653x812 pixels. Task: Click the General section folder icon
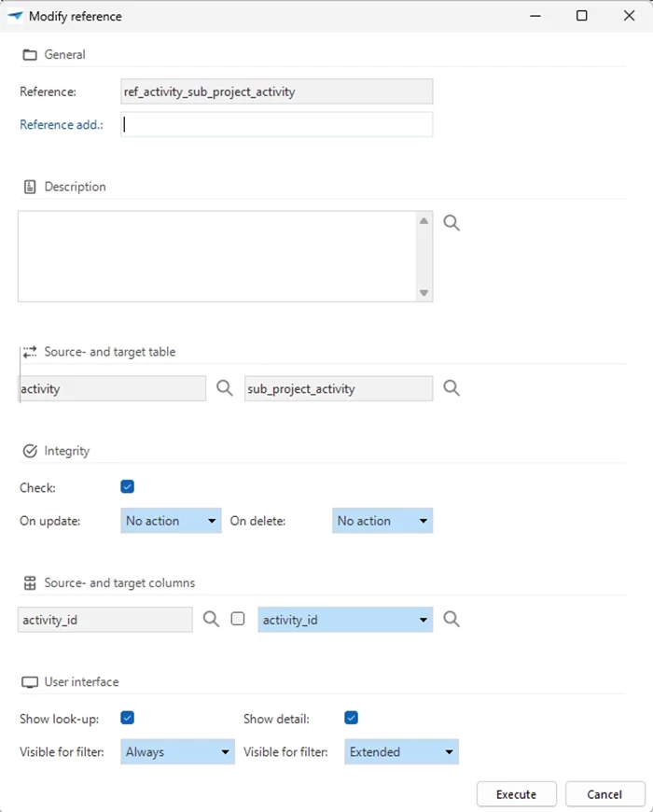tap(30, 55)
